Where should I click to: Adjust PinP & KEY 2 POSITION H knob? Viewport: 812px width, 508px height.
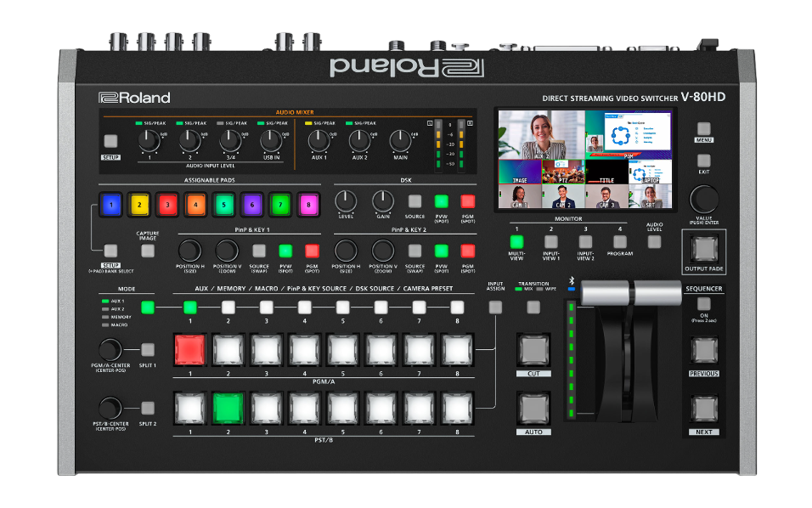(346, 251)
